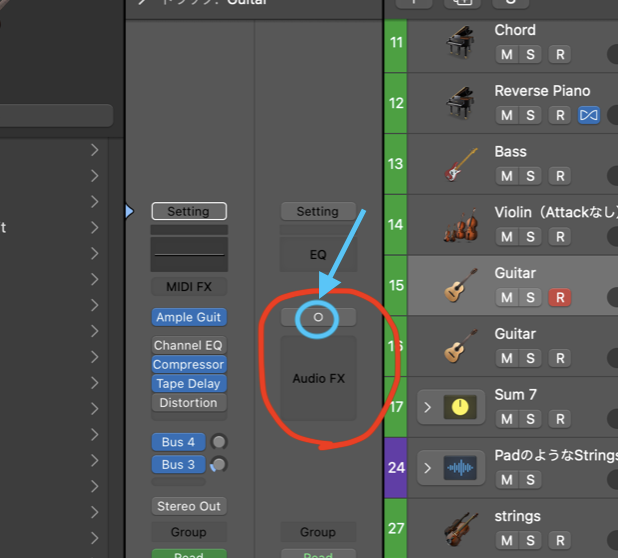
Task: Open the Tape Delay plugin
Action: (189, 383)
